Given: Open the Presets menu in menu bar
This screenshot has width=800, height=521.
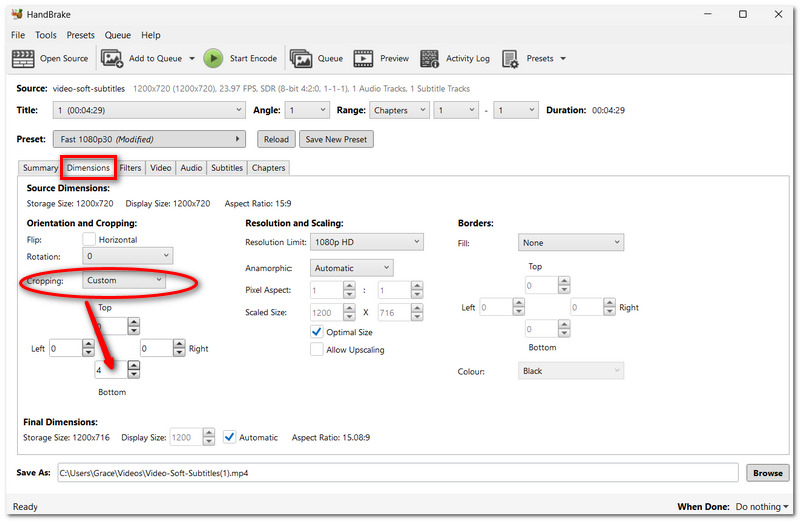Looking at the screenshot, I should tap(81, 35).
